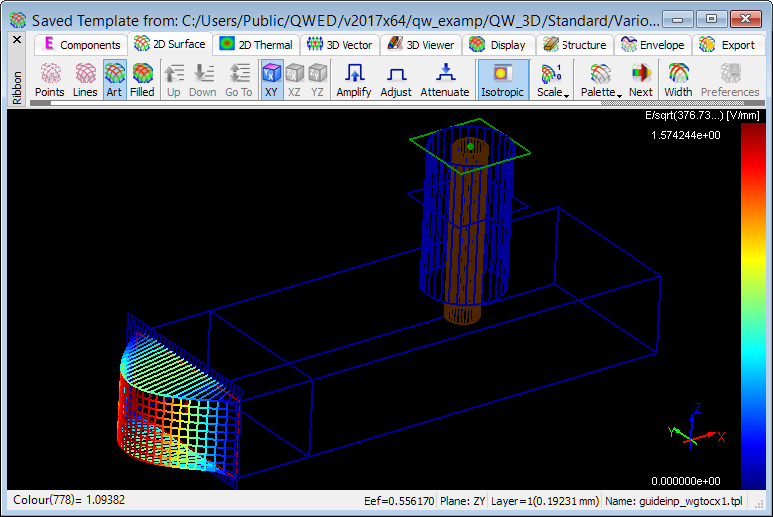This screenshot has width=773, height=517.
Task: Select the Points display mode icon
Action: click(49, 80)
